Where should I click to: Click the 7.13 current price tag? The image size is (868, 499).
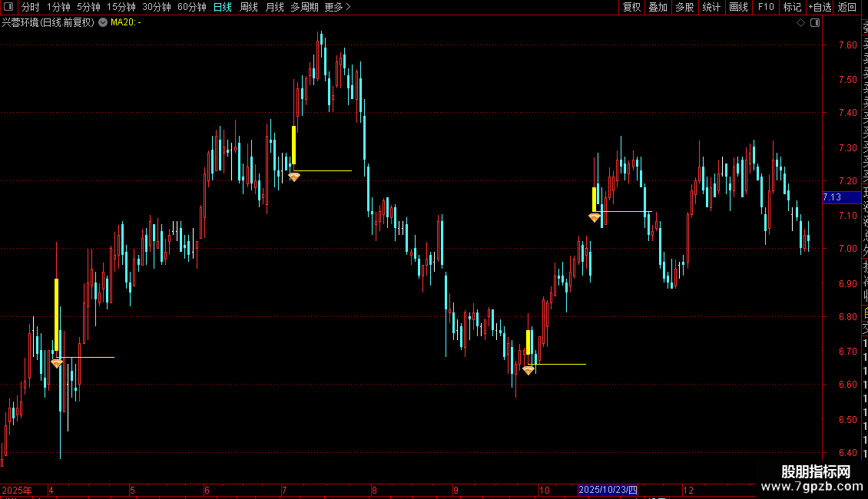point(841,197)
